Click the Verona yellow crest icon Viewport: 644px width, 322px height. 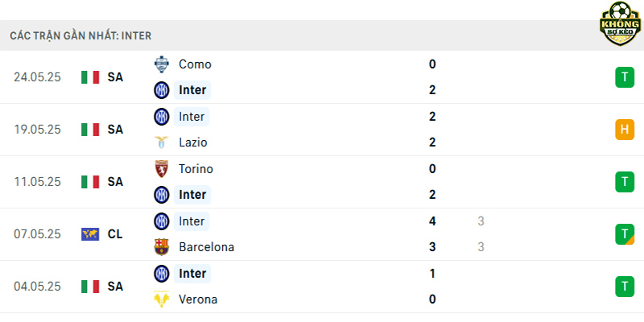point(162,299)
